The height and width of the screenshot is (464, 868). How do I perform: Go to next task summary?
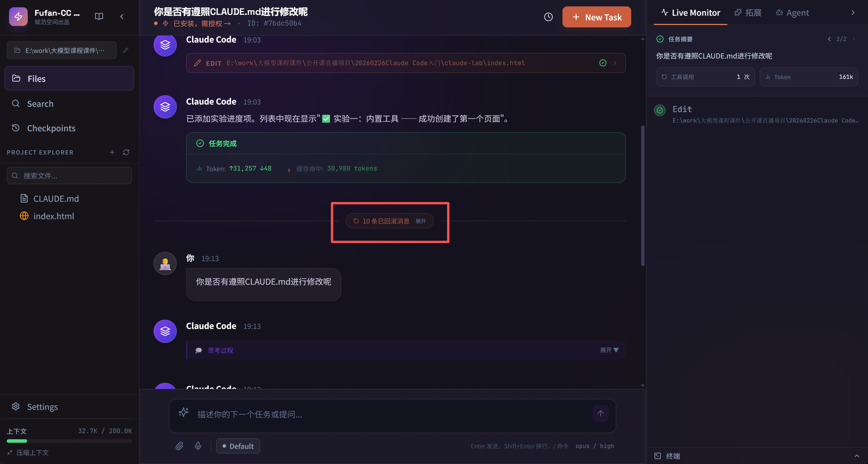pyautogui.click(x=854, y=39)
